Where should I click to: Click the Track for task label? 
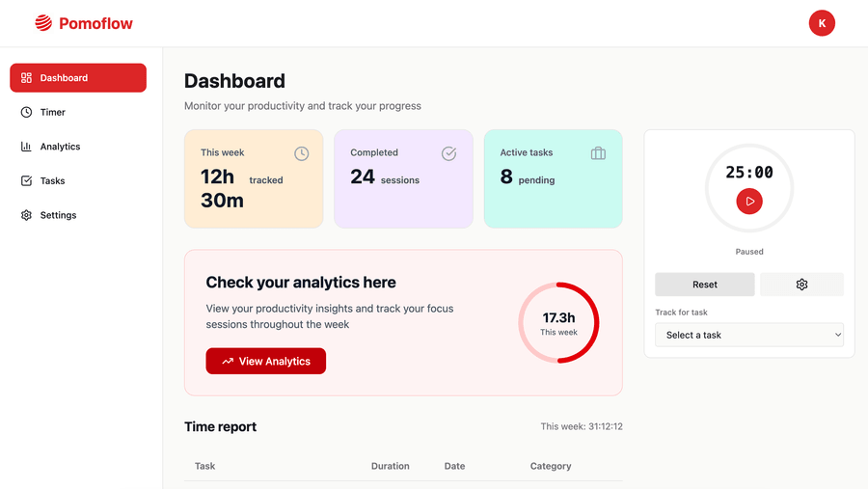[681, 312]
